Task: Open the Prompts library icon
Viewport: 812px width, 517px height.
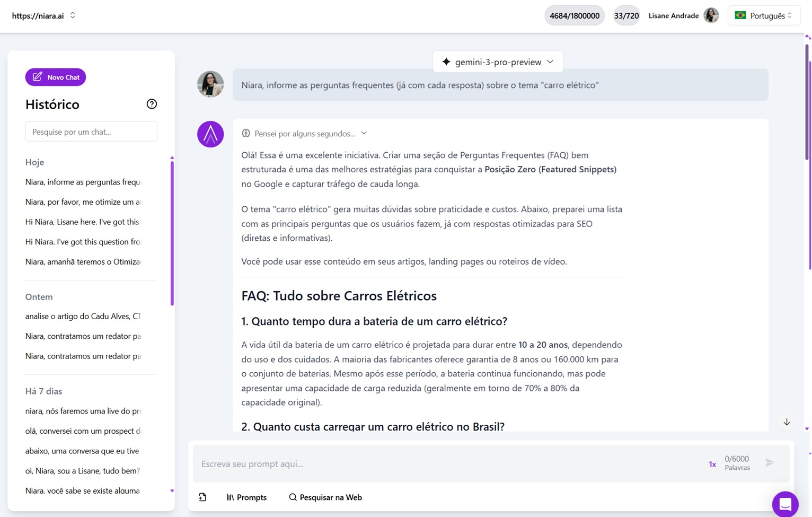Action: pos(231,497)
